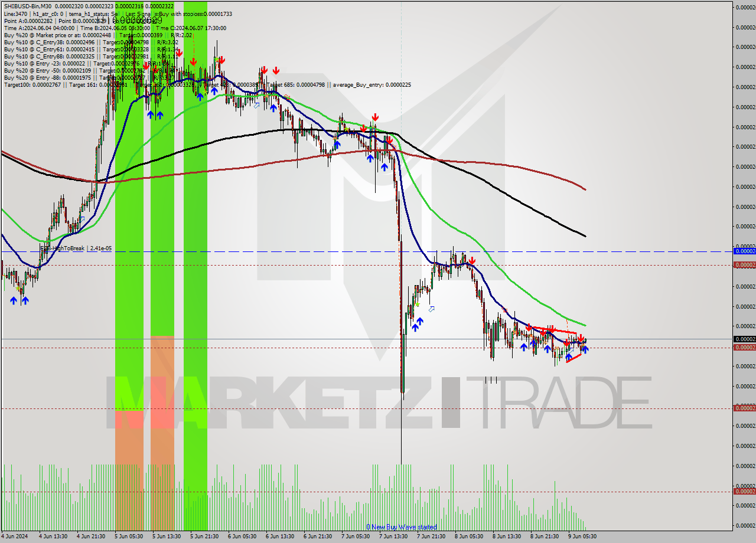Click the '4 Jun 21:30' time axis label
The height and width of the screenshot is (543, 756).
90,537
